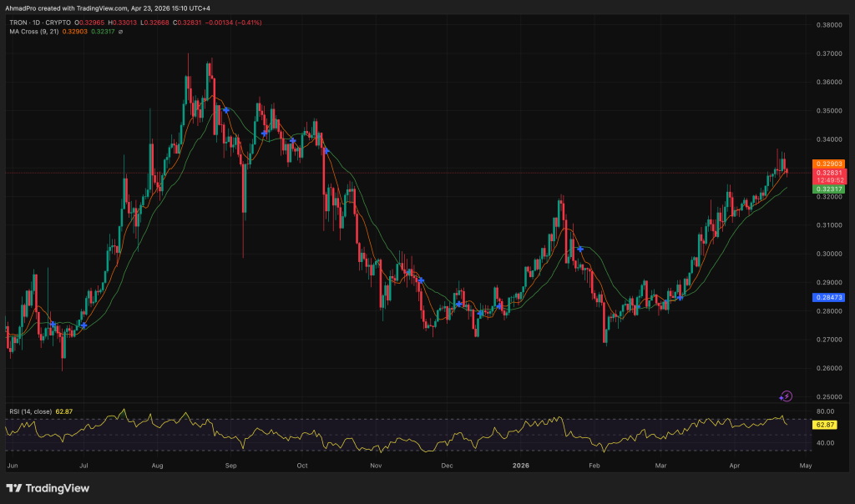Click the blue 0.28473 price label
Screen dimensions: 855x504
(828, 297)
